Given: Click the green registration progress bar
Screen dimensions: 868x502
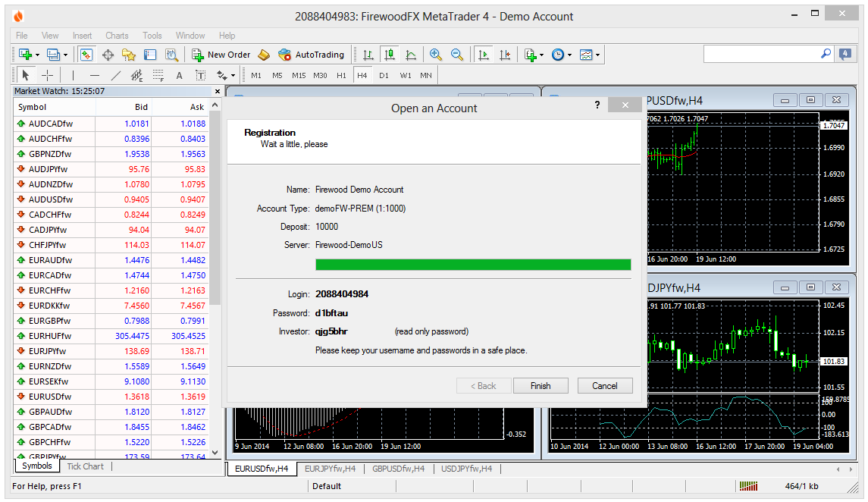Looking at the screenshot, I should (473, 265).
